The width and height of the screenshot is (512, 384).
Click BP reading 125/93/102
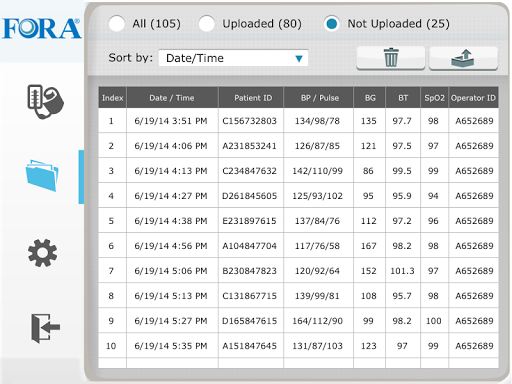click(x=317, y=196)
